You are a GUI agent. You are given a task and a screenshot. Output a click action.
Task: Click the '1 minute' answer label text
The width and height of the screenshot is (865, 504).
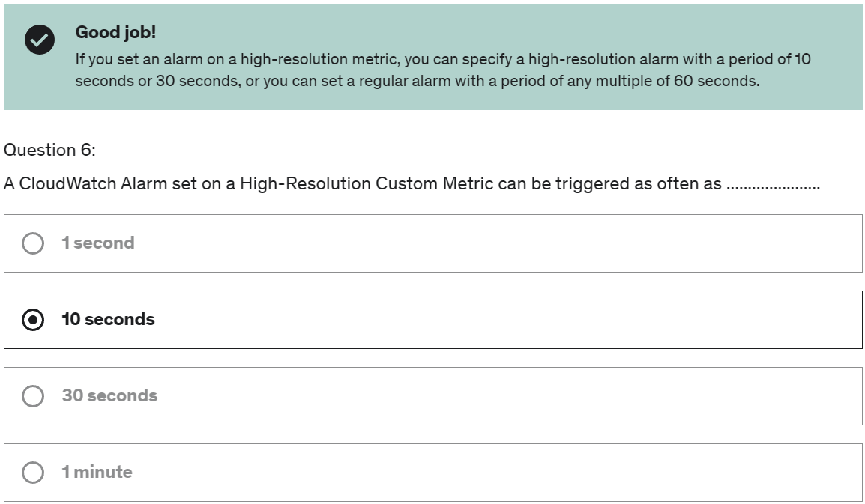[x=97, y=472]
